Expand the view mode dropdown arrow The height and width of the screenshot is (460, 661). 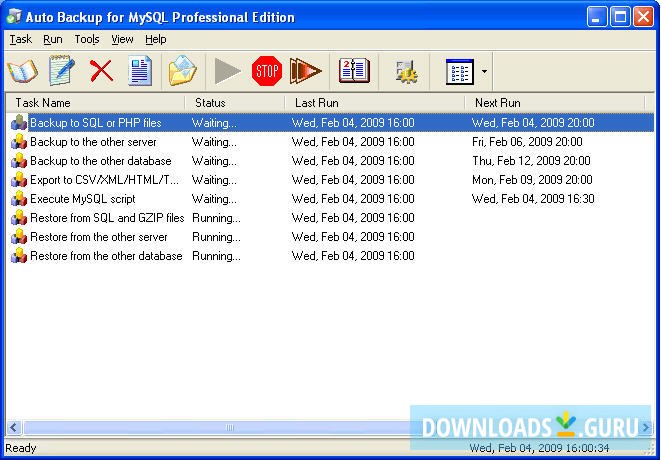click(484, 72)
